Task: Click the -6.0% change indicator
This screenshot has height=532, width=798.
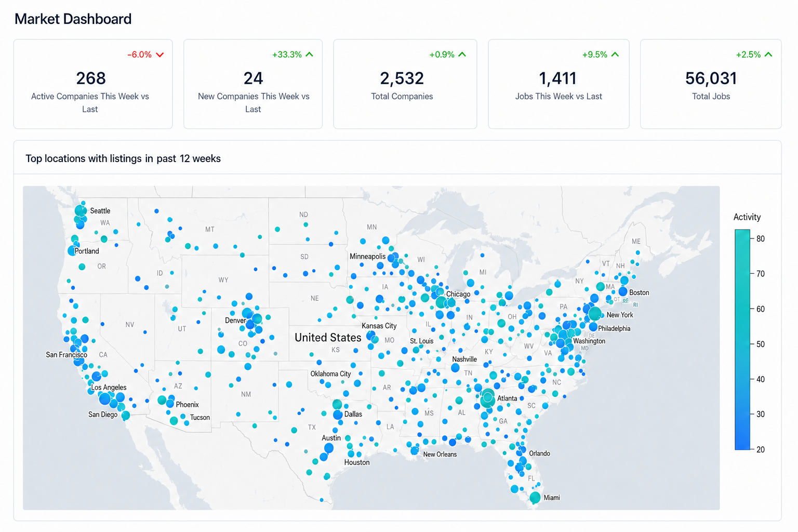Action: [x=140, y=55]
